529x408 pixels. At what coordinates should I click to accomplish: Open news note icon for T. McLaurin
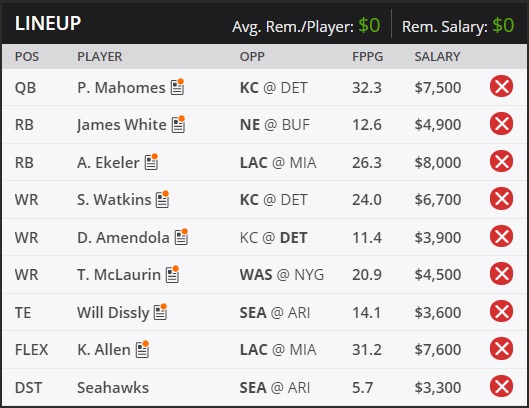[172, 274]
